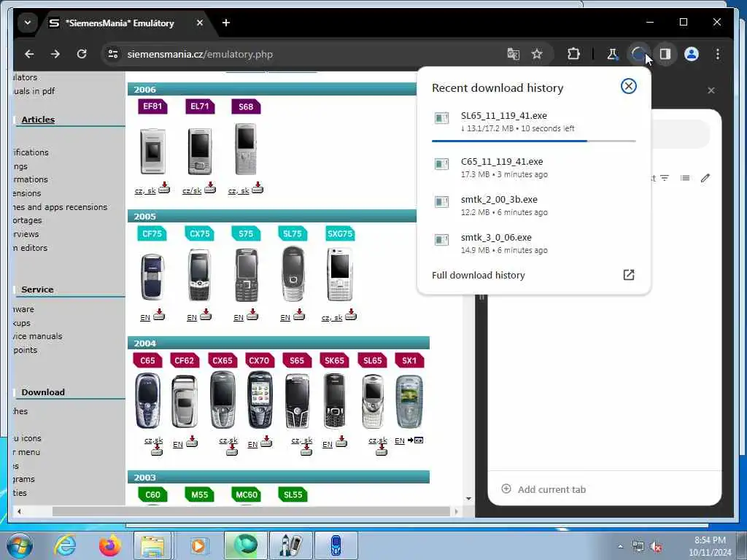Image resolution: width=747 pixels, height=560 pixels.
Task: Click the vertical scrollbar down arrow
Action: point(469,499)
